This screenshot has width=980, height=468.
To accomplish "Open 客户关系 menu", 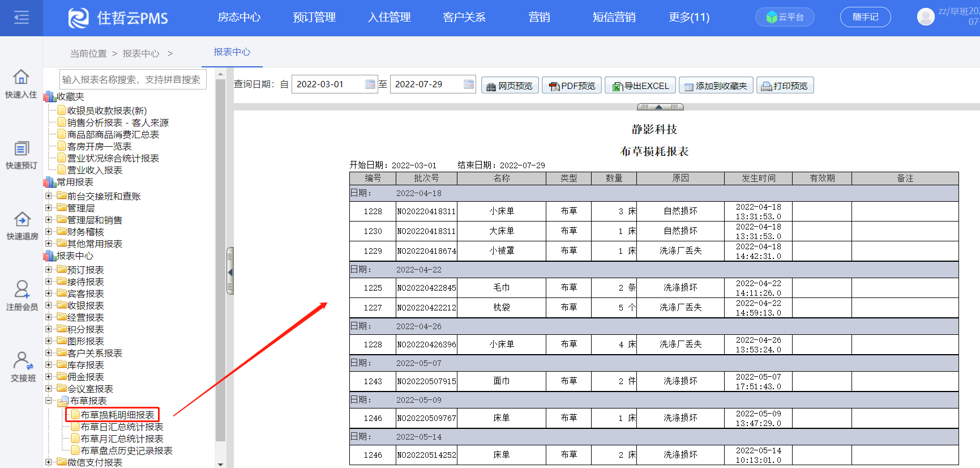I will coord(464,18).
